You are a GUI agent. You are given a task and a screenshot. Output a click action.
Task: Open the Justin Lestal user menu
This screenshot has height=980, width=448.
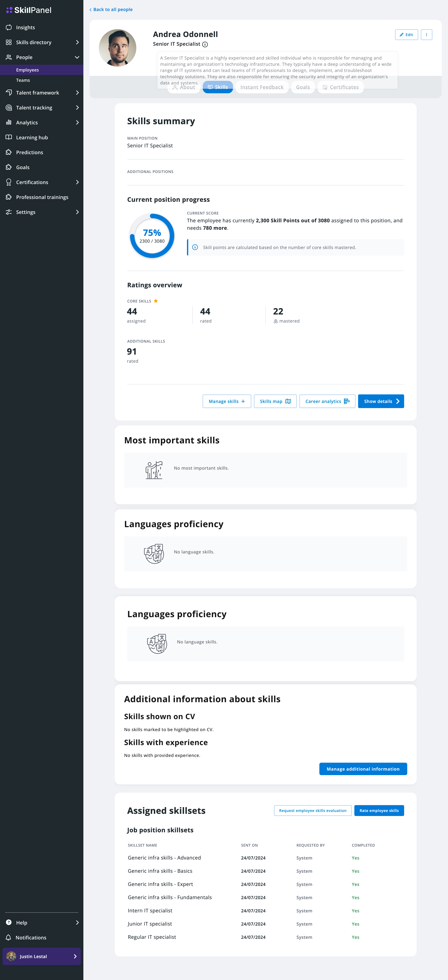point(42,956)
